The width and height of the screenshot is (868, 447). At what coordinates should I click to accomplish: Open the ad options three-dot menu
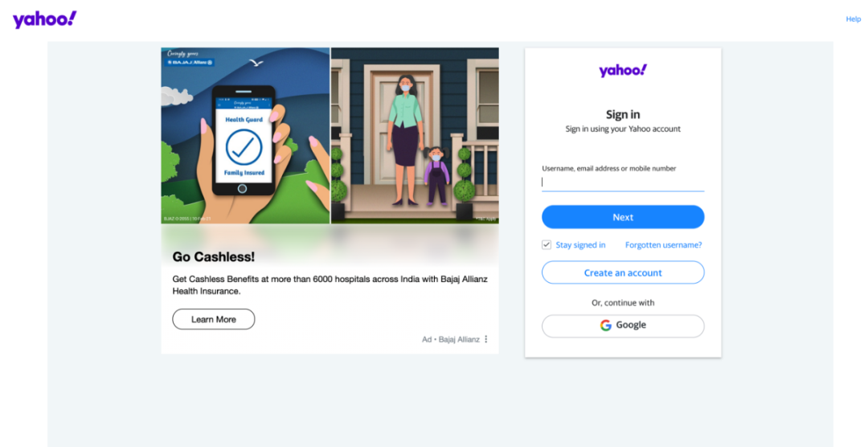click(x=486, y=339)
